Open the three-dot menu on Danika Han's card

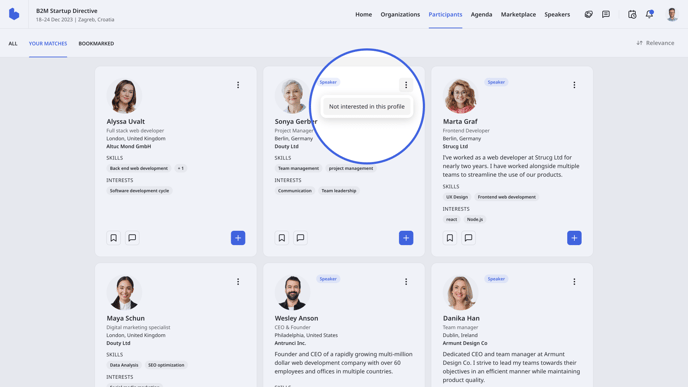click(574, 281)
